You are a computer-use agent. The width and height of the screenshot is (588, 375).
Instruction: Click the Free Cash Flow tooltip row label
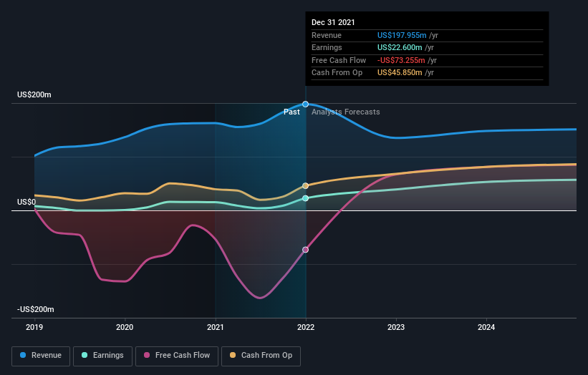[339, 60]
